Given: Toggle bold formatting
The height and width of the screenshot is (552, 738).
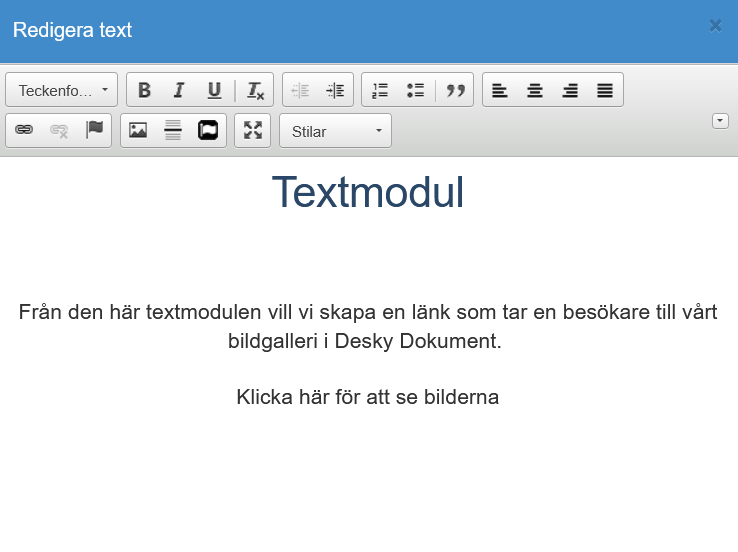Looking at the screenshot, I should coord(144,90).
